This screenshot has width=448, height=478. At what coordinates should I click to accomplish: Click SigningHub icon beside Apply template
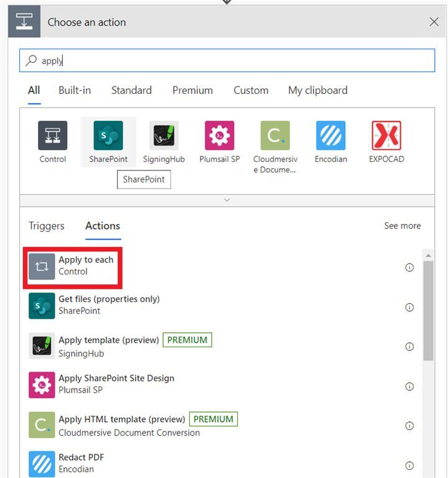point(42,345)
